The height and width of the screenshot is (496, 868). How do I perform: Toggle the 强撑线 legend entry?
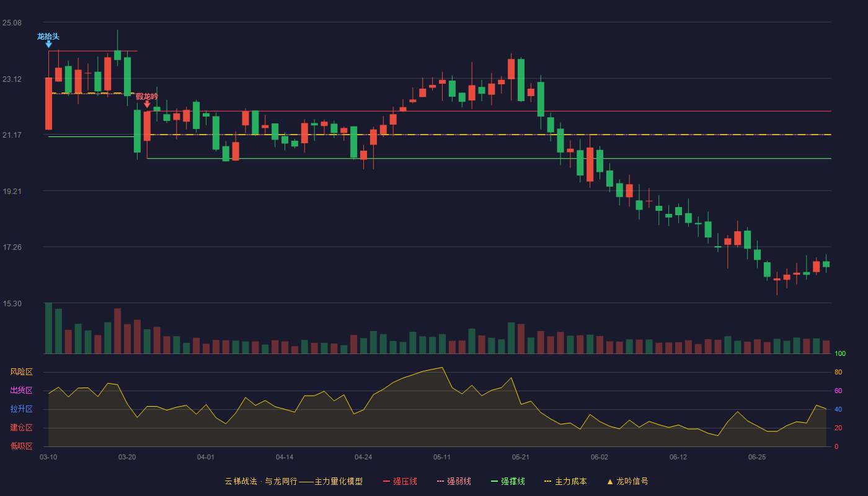tap(508, 481)
